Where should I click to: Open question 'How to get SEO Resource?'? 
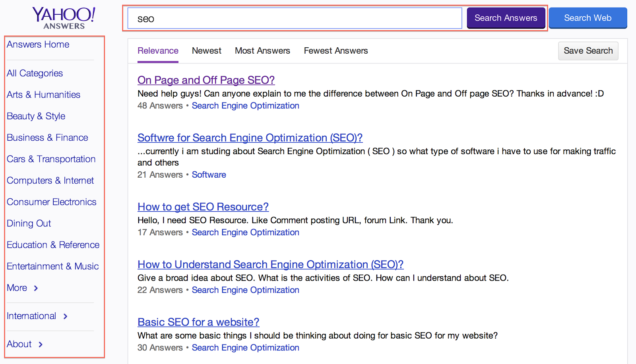203,207
